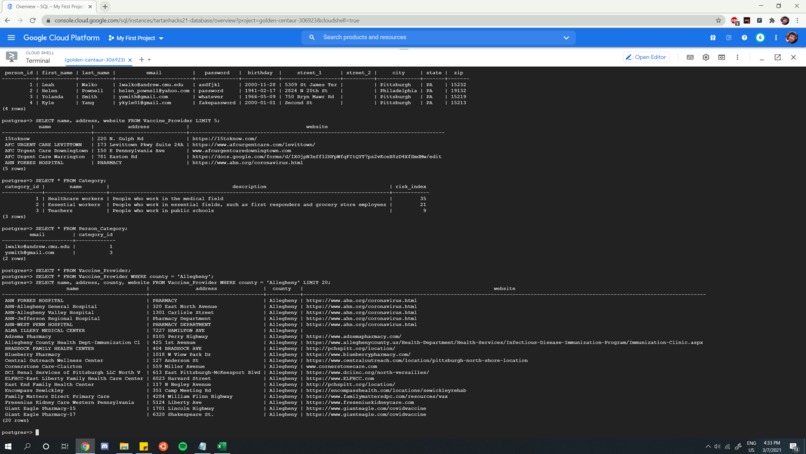Click the red extension icon in Chrome toolbar
The width and height of the screenshot is (806, 454).
coord(735,20)
